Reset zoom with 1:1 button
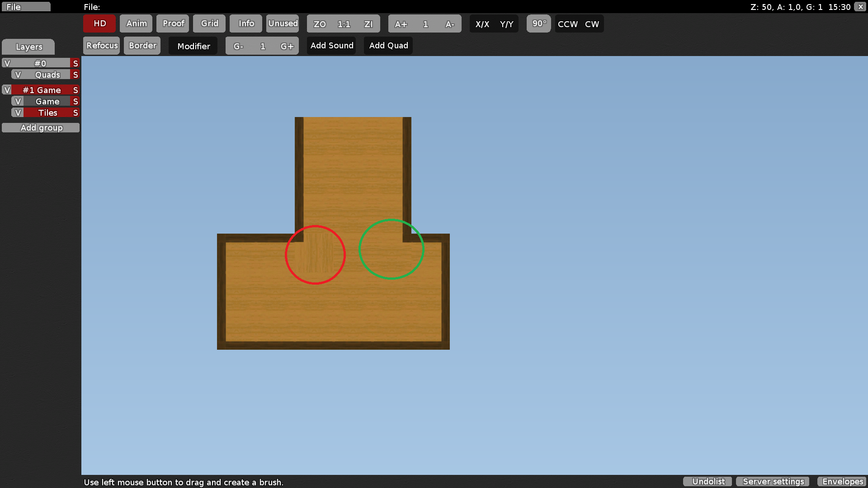Screen dimensions: 868x488 pyautogui.click(x=344, y=24)
